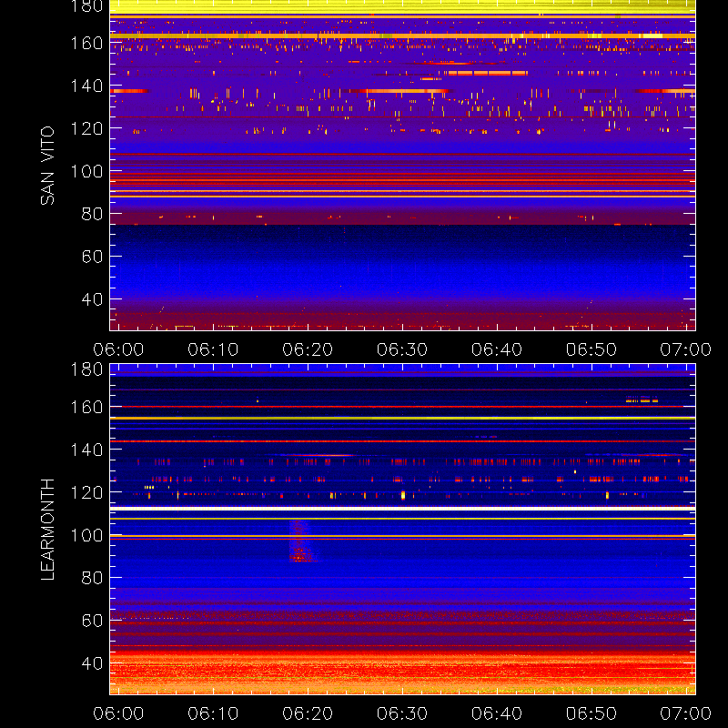Choose the 06:50 time label under Learmonth plot
Image resolution: width=728 pixels, height=728 pixels.
click(x=591, y=713)
